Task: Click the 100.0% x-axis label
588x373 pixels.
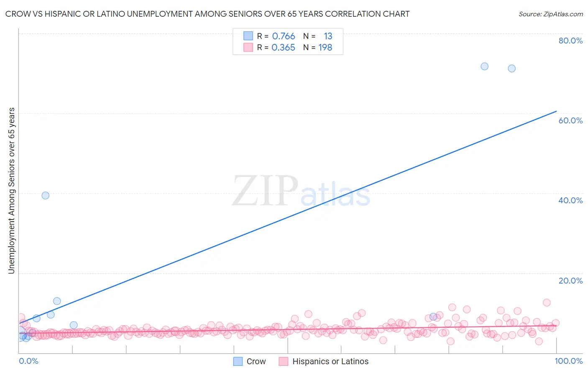Action: (x=569, y=361)
